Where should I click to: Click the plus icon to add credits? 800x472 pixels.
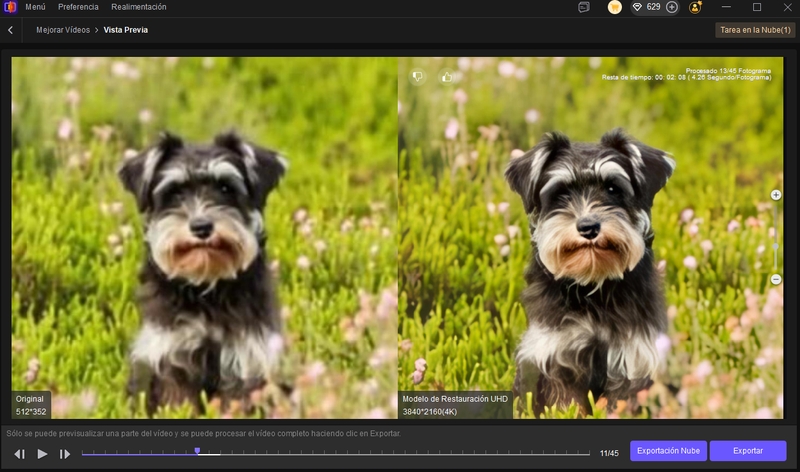tap(671, 7)
